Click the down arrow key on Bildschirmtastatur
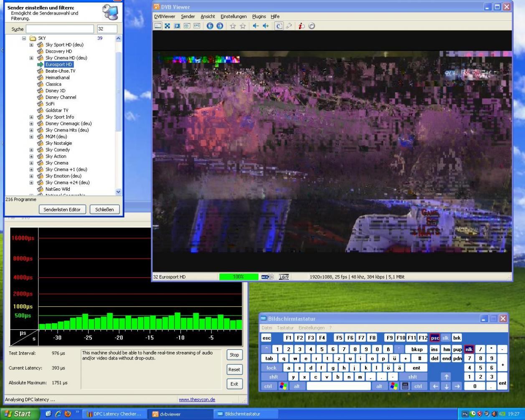Image resolution: width=525 pixels, height=420 pixels. (446, 386)
